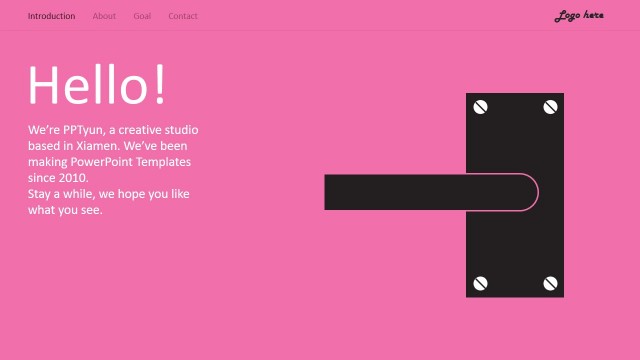Select the black door handle lever
The width and height of the screenshot is (640, 360).
tap(431, 192)
